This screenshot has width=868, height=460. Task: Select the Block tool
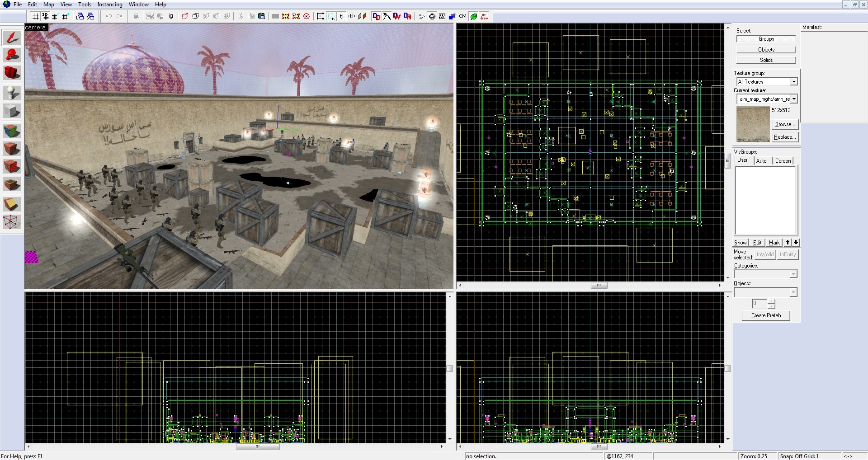tap(12, 111)
